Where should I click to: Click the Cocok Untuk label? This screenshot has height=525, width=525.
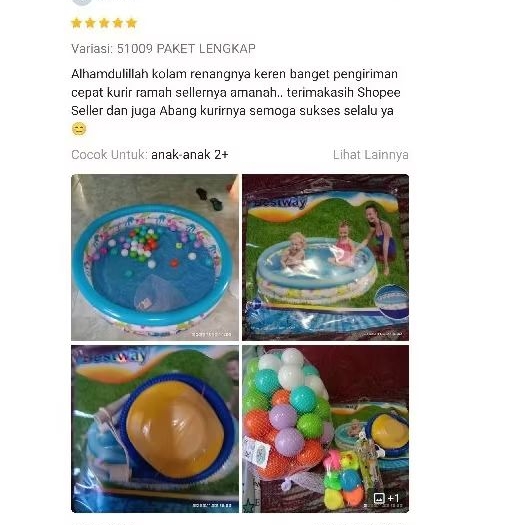109,155
